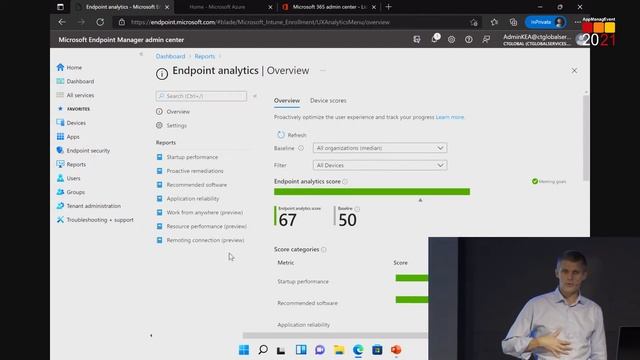The height and width of the screenshot is (360, 640).
Task: Open the portal settings gear icon
Action: click(451, 40)
